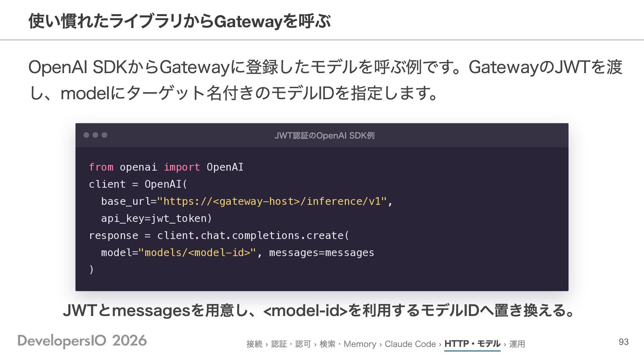Go to the Claude Code section

410,344
